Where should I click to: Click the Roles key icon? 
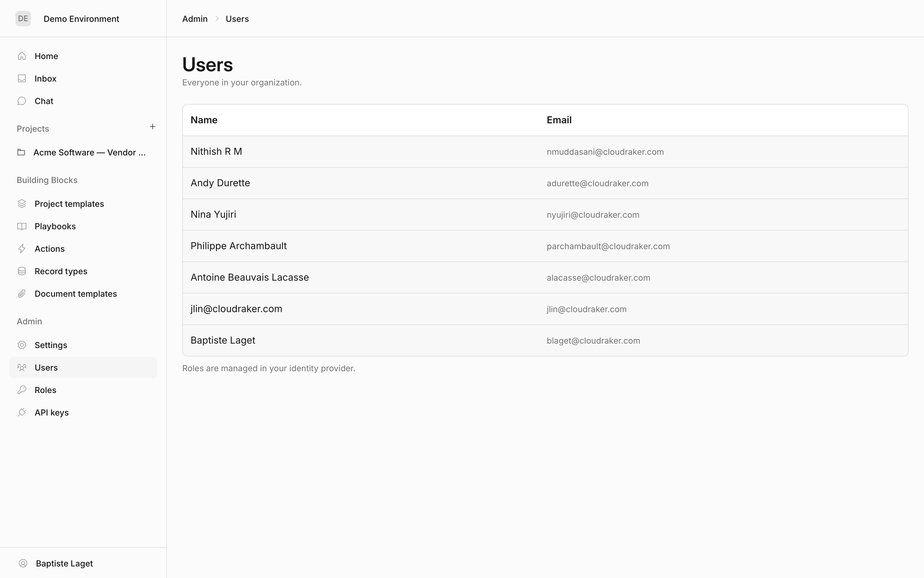point(22,390)
